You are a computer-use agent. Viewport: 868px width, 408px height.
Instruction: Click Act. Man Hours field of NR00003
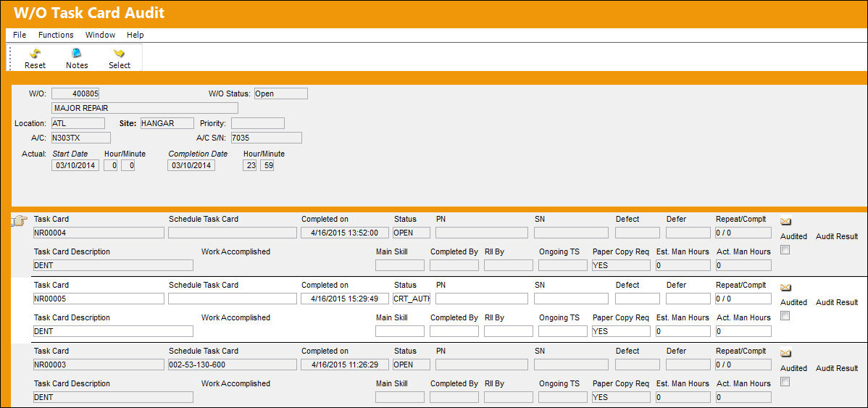coord(743,397)
